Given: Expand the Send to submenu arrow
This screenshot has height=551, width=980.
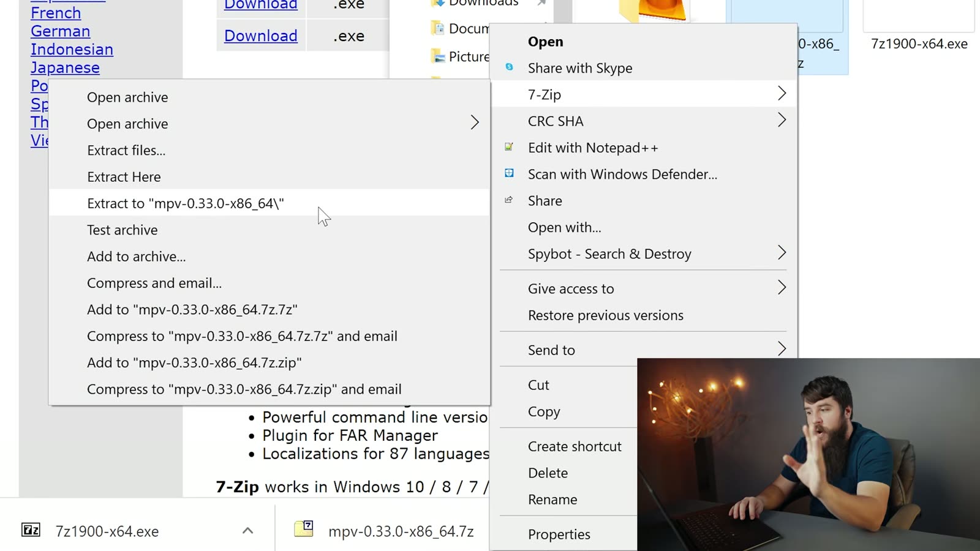Looking at the screenshot, I should (x=782, y=349).
